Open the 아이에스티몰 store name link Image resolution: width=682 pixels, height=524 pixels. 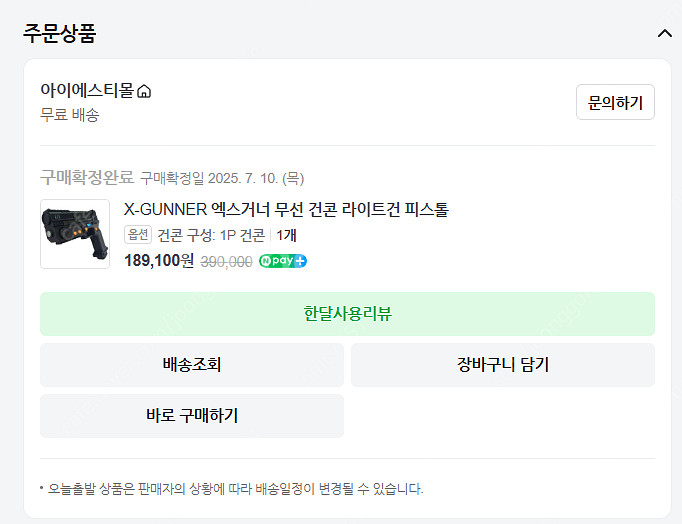pyautogui.click(x=87, y=90)
